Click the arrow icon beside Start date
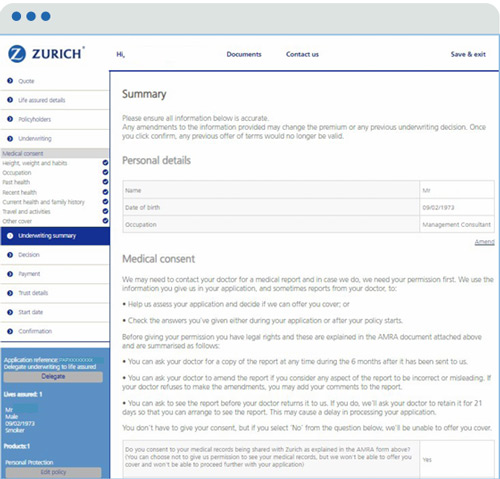This screenshot has height=479, width=500. 10,312
